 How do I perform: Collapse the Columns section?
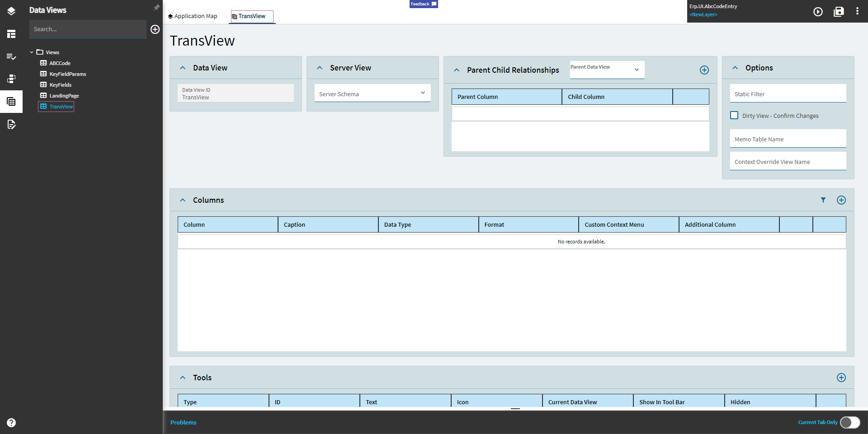click(183, 200)
